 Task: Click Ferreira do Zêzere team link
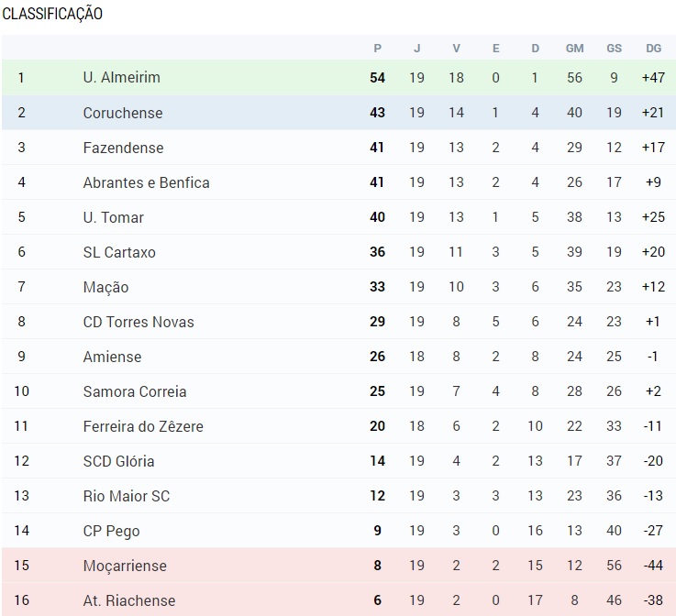point(143,426)
